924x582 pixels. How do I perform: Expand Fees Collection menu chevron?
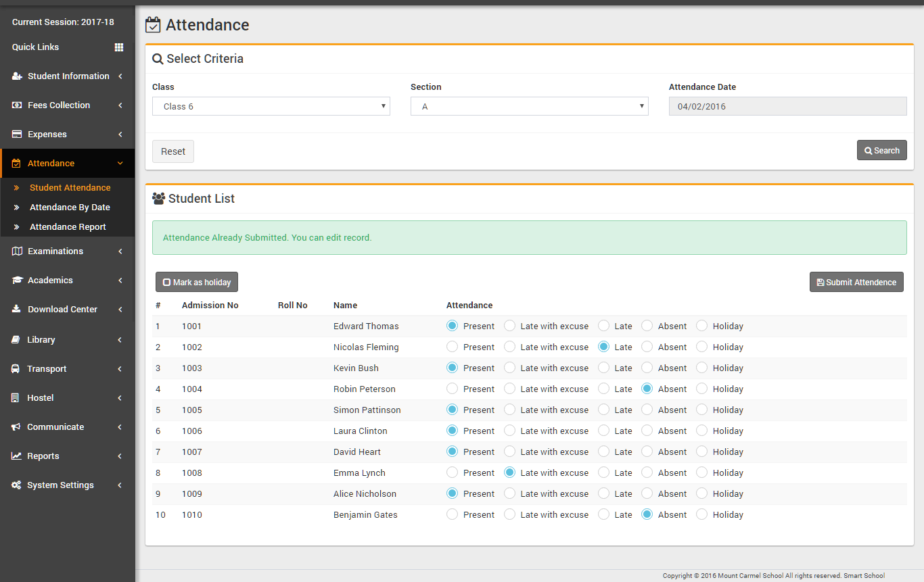click(120, 105)
